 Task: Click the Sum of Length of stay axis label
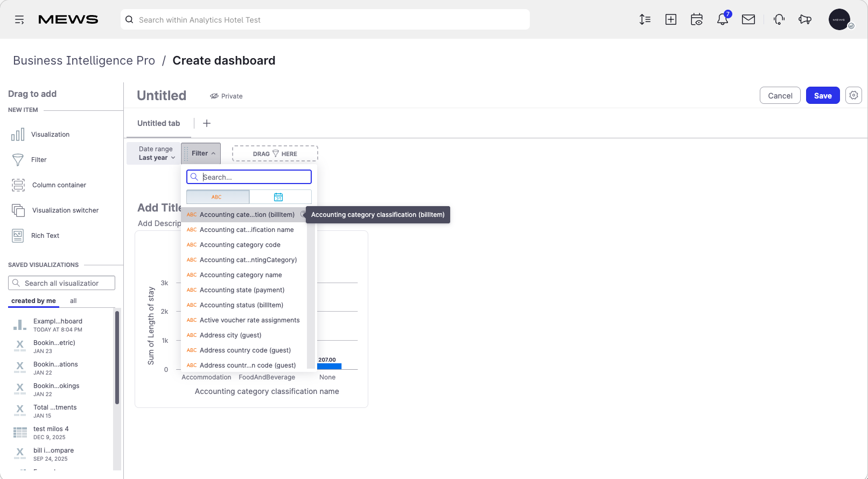point(151,326)
